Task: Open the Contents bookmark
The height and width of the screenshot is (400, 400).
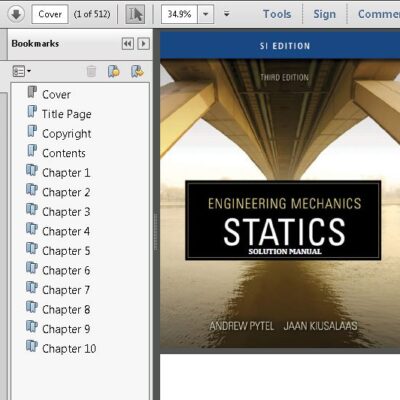Action: pos(64,153)
